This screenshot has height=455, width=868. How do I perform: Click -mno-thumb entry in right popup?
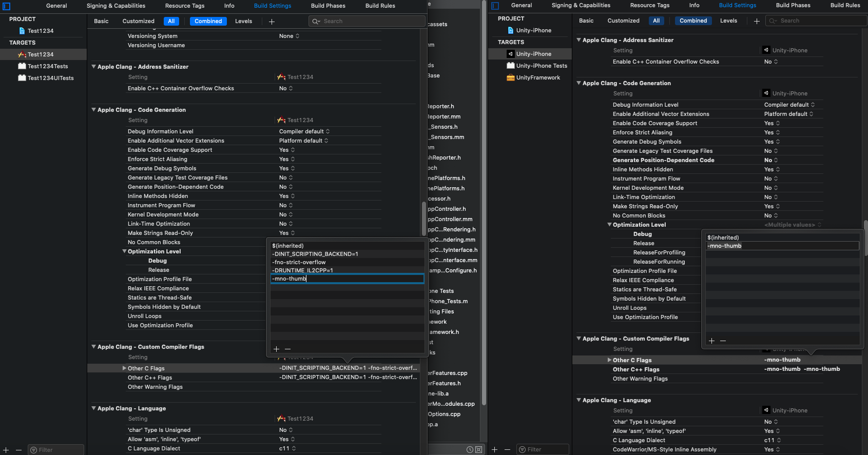tap(782, 246)
